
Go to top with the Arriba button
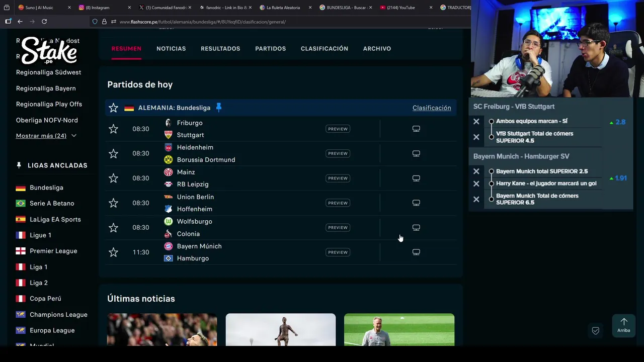click(624, 326)
